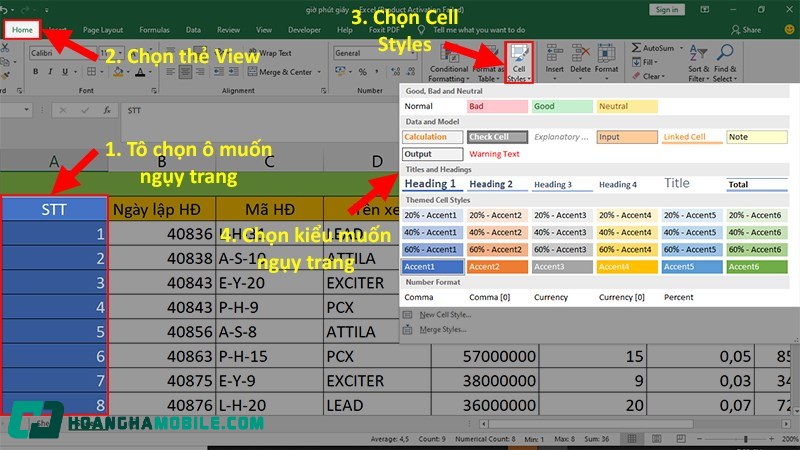800x450 pixels.
Task: Apply the Check Cell style
Action: (x=497, y=137)
